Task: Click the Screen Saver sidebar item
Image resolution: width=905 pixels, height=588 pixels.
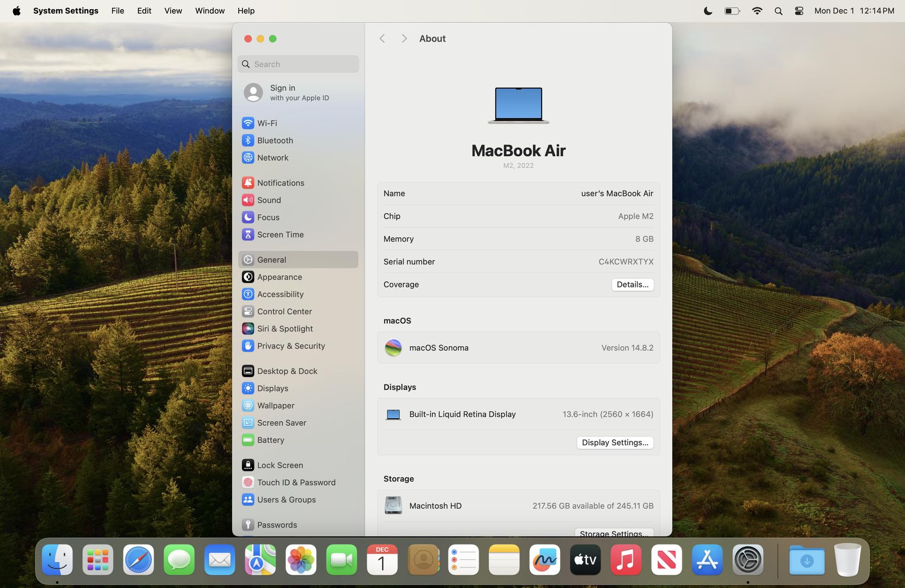Action: click(281, 423)
